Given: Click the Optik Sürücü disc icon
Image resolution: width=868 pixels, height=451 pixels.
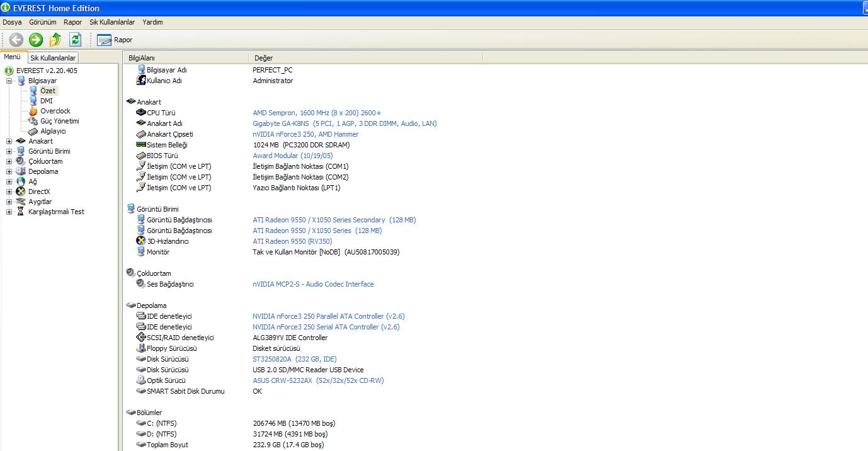Looking at the screenshot, I should click(141, 380).
